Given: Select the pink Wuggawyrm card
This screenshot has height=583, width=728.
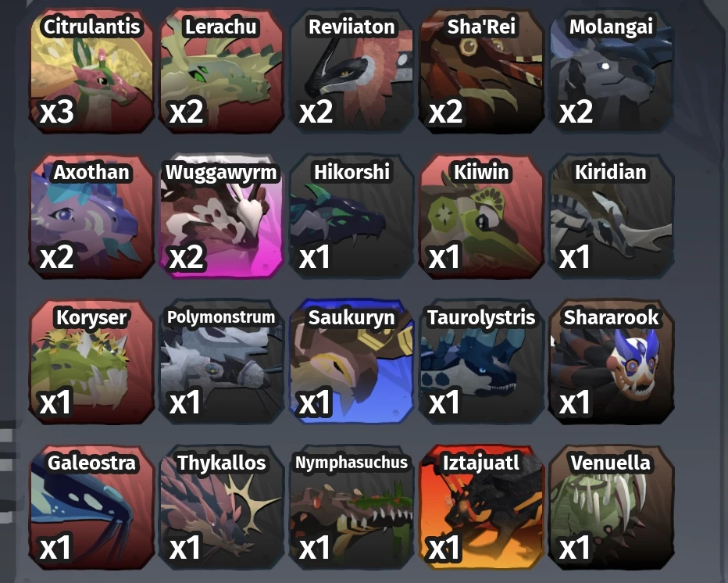Looking at the screenshot, I should pos(222,216).
